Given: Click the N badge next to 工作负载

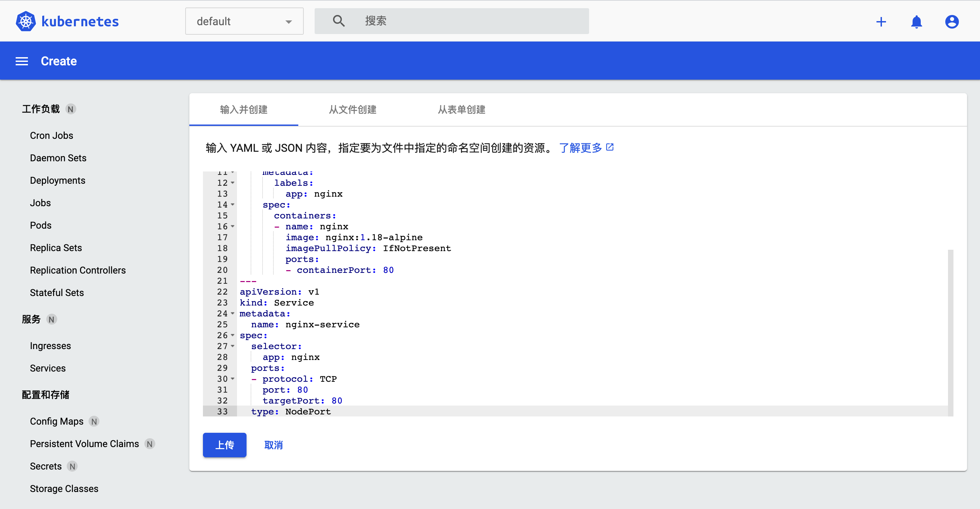Looking at the screenshot, I should point(70,109).
